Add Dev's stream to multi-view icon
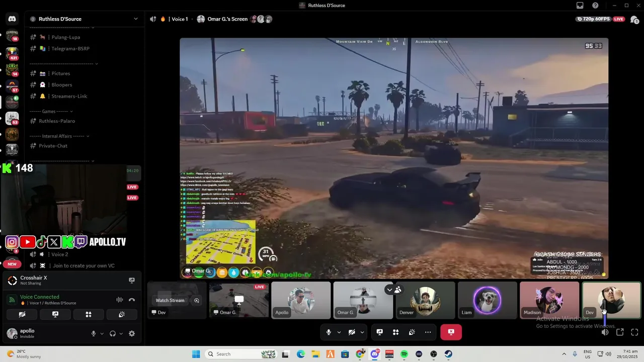This screenshot has height=362, width=644. point(197,300)
